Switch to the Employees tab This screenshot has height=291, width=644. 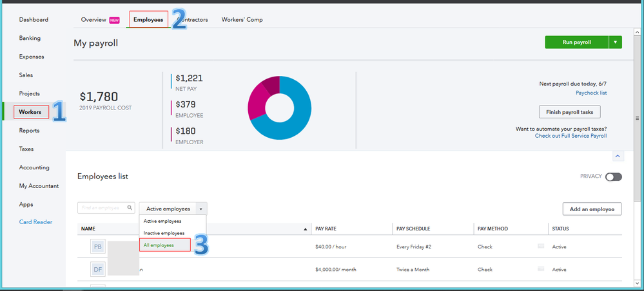[x=148, y=20]
